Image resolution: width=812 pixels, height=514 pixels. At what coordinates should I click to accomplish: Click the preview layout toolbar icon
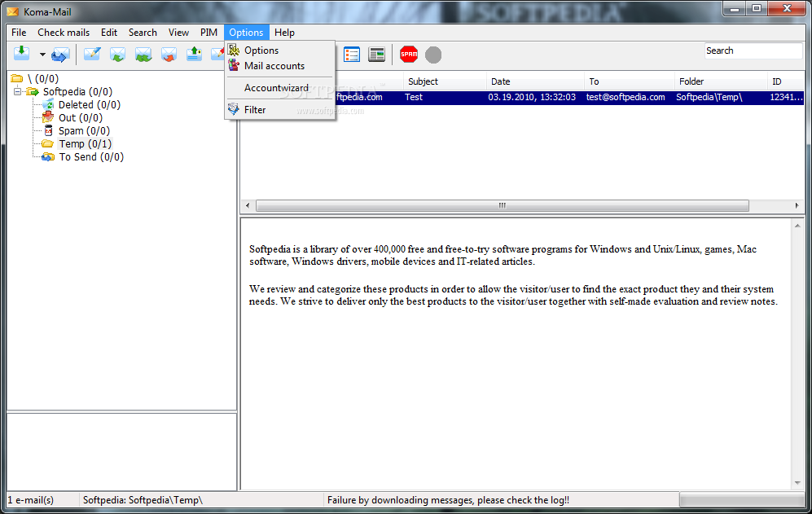click(x=376, y=55)
